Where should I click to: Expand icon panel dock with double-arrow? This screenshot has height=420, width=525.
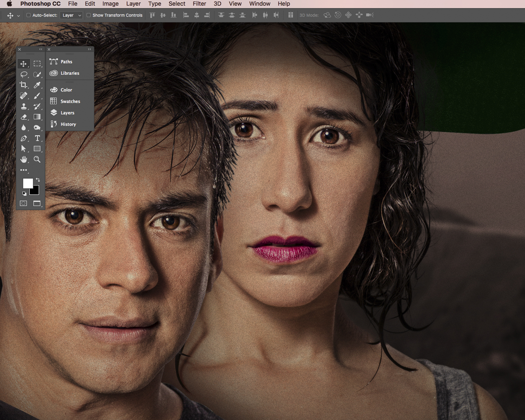pyautogui.click(x=90, y=49)
